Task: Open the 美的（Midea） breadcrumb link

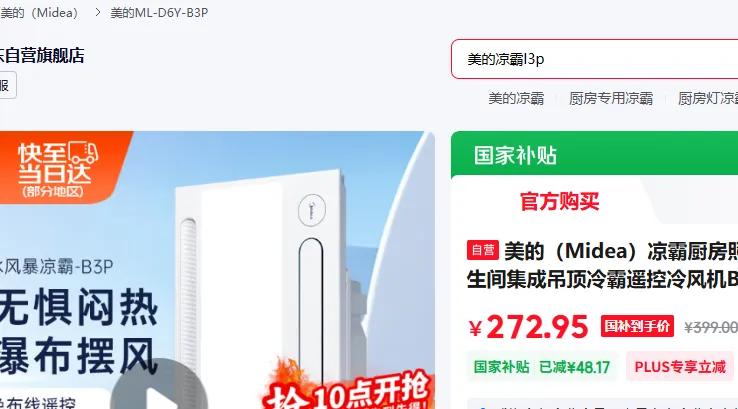Action: coord(40,12)
